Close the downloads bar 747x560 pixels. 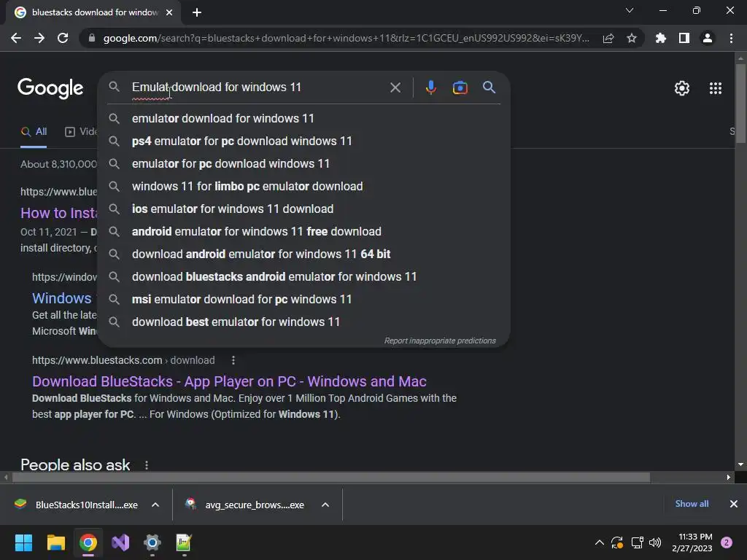tap(734, 504)
